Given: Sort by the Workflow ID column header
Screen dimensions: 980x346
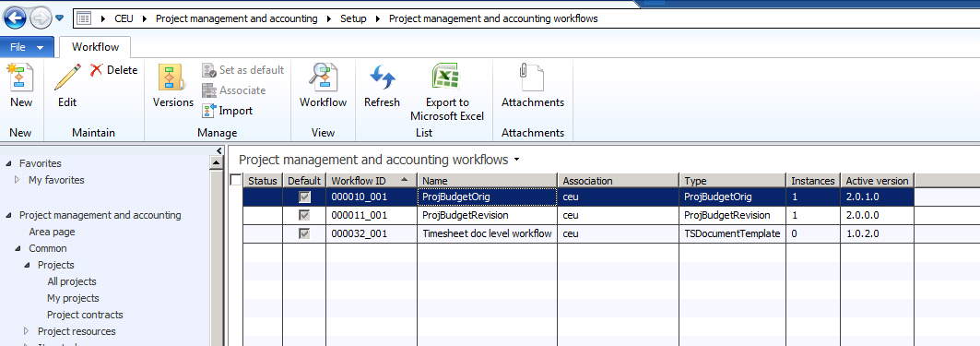Looking at the screenshot, I should click(372, 181).
